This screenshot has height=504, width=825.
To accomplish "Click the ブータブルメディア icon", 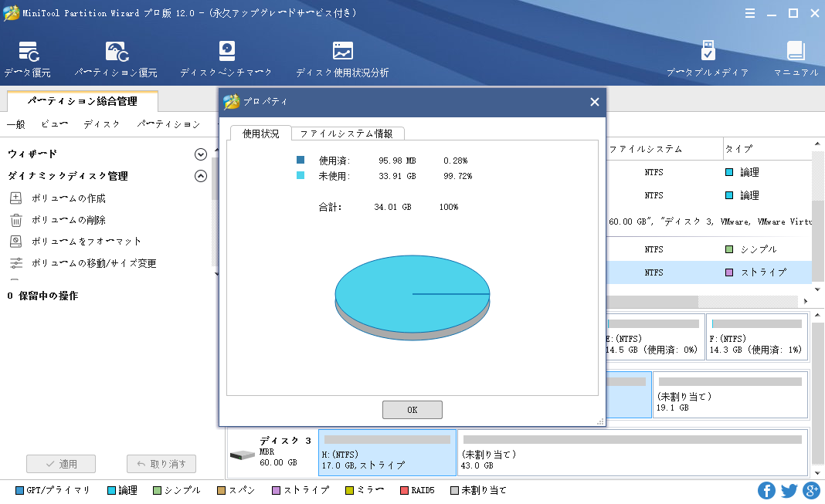I will pyautogui.click(x=707, y=59).
